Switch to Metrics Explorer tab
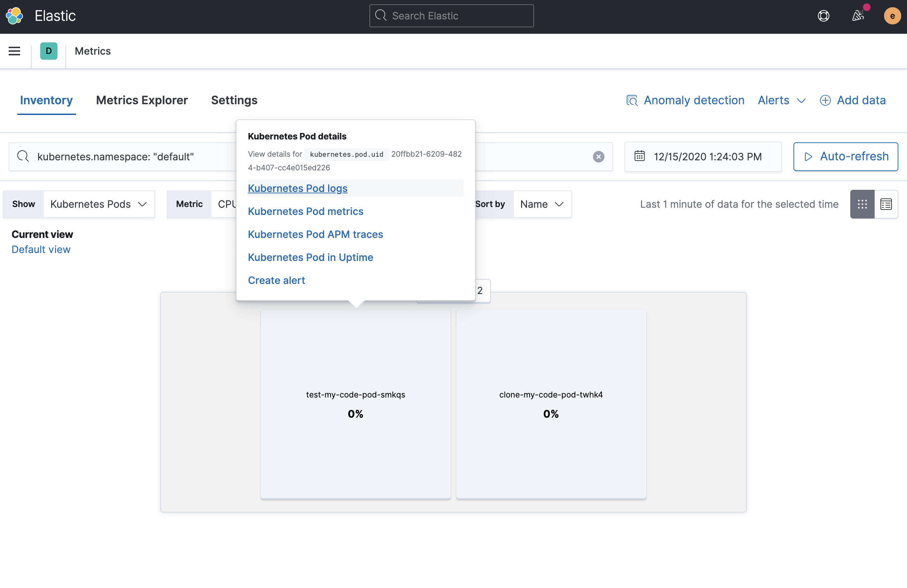Screen dimensions: 907x588 (x=142, y=100)
